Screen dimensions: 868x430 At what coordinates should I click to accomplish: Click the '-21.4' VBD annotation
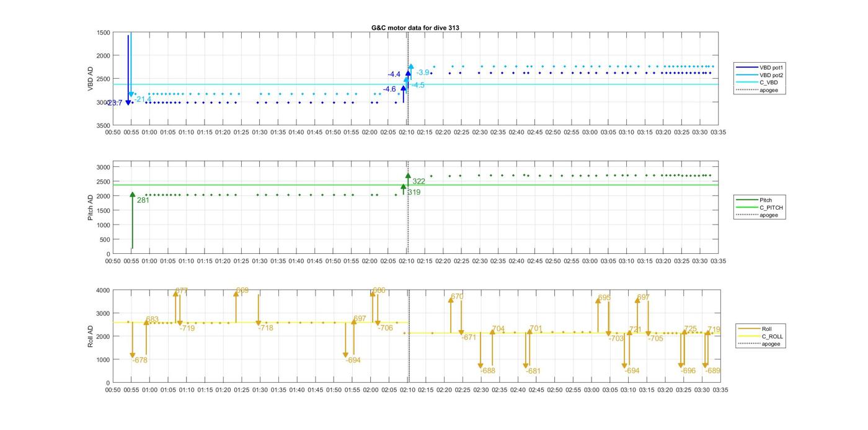143,99
